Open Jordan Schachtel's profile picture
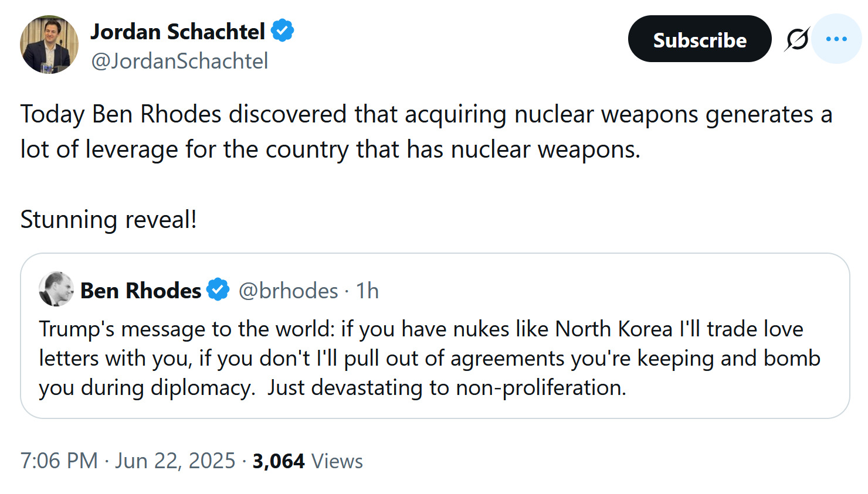 [49, 45]
